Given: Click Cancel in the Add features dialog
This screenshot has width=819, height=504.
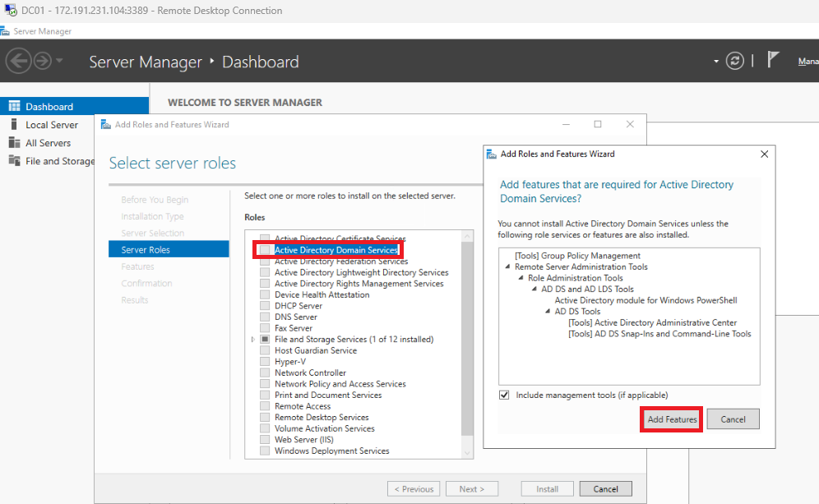Looking at the screenshot, I should coord(733,419).
